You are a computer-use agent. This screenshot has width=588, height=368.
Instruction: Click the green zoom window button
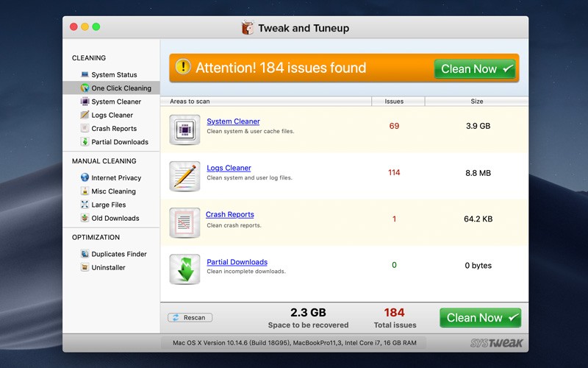pyautogui.click(x=96, y=26)
